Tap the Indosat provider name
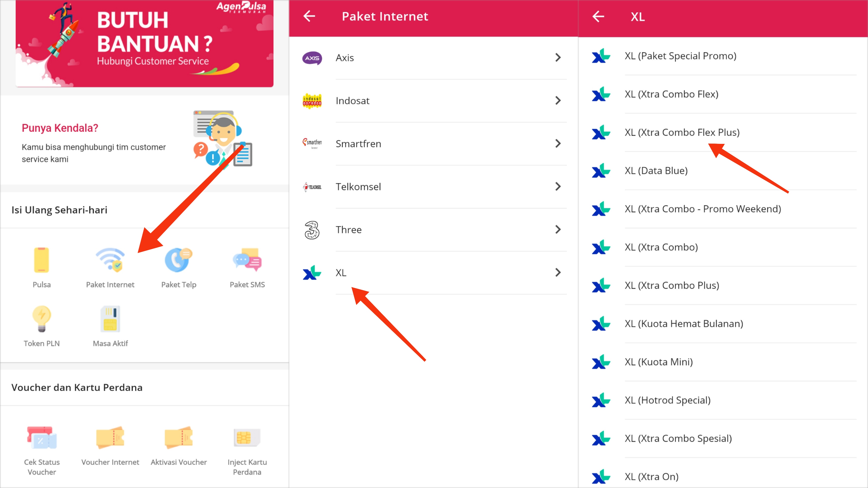Viewport: 868px width, 488px height. pos(352,101)
